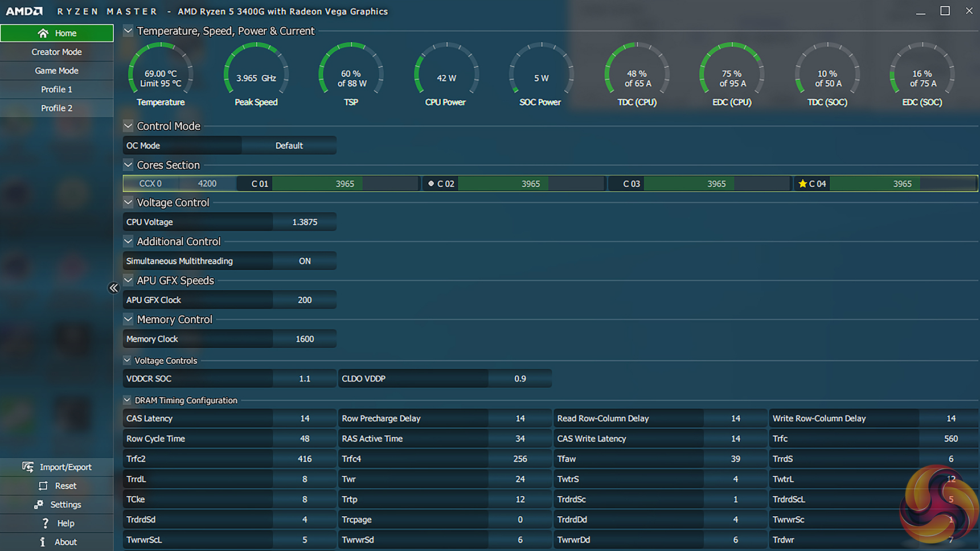
Task: Click the gold star on core C 04
Action: (802, 184)
